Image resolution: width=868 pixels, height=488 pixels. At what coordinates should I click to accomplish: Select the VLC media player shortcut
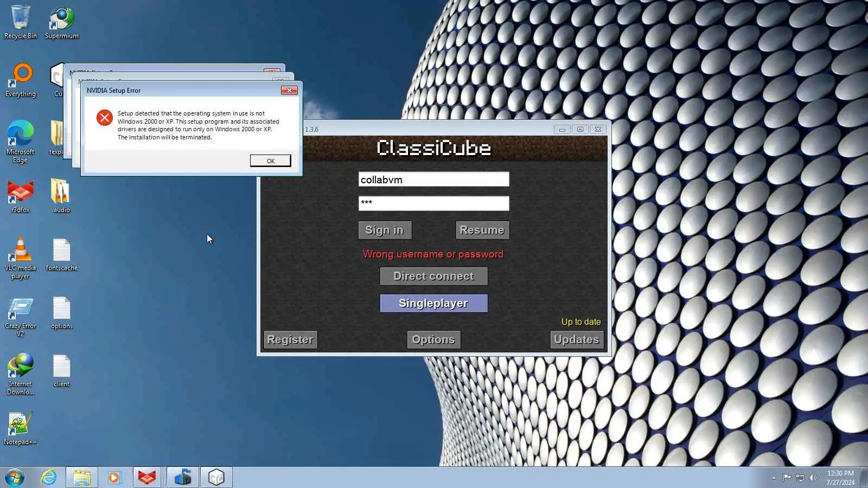[x=21, y=259]
